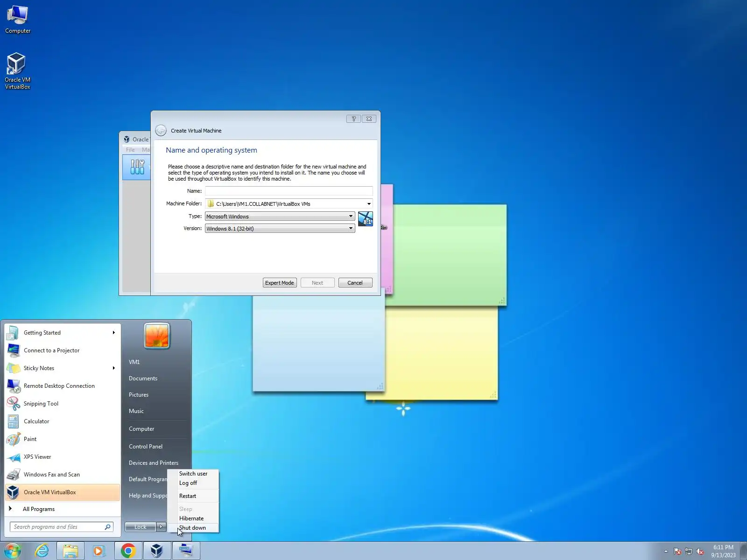This screenshot has width=747, height=560.
Task: Click the network tray icon
Action: [x=689, y=551]
